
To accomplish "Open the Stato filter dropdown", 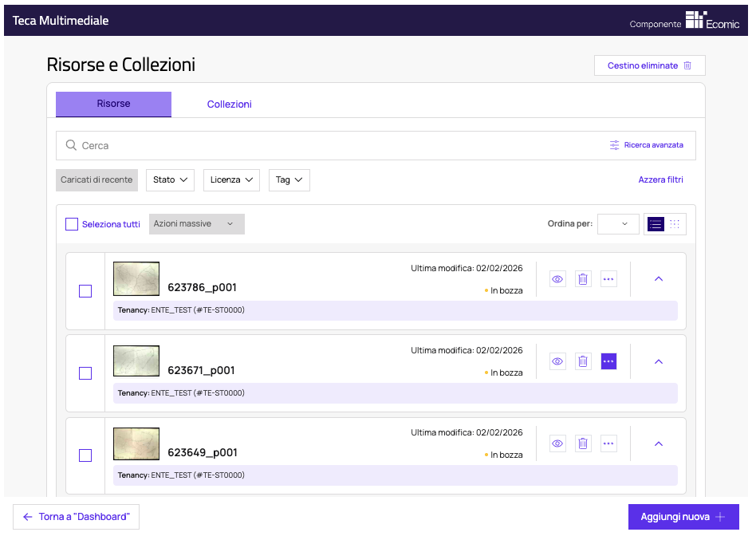I will pyautogui.click(x=170, y=180).
